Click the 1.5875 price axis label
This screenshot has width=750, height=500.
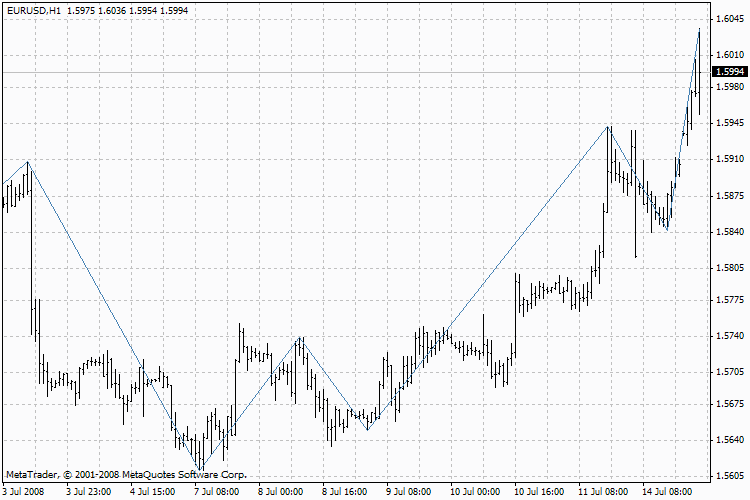click(730, 196)
